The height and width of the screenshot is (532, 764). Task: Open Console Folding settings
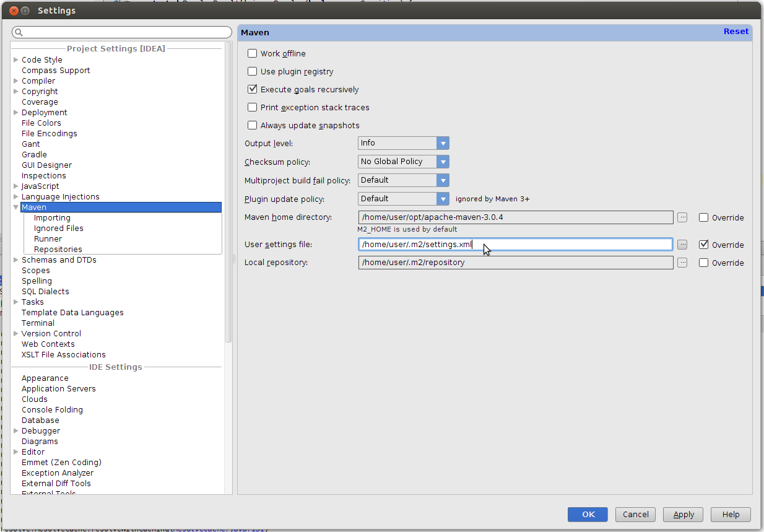[x=52, y=410]
